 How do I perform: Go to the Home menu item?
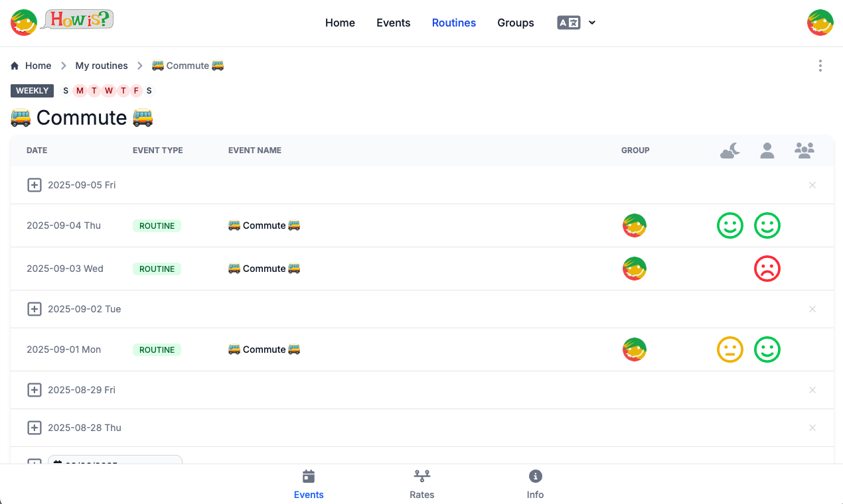click(x=340, y=23)
